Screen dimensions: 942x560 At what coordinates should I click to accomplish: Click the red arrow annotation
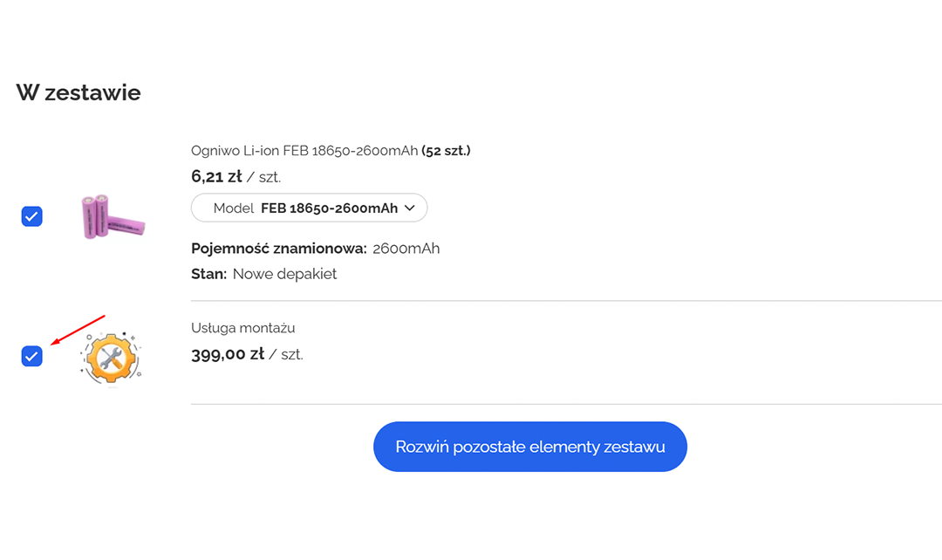click(x=77, y=331)
